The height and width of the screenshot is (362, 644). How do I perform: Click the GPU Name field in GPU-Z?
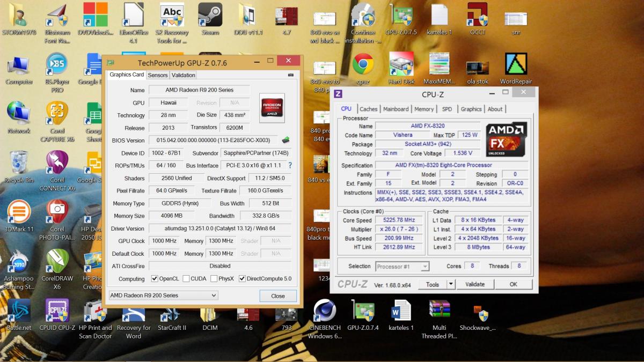[199, 90]
